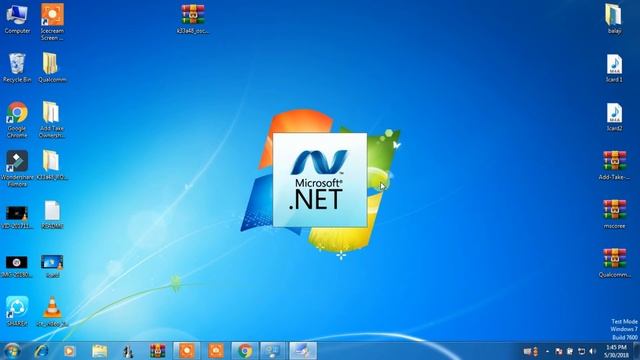Show hidden system tray icons

(x=547, y=351)
